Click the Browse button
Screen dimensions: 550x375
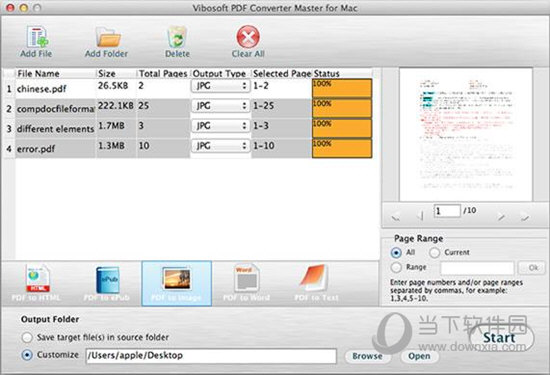[x=367, y=356]
